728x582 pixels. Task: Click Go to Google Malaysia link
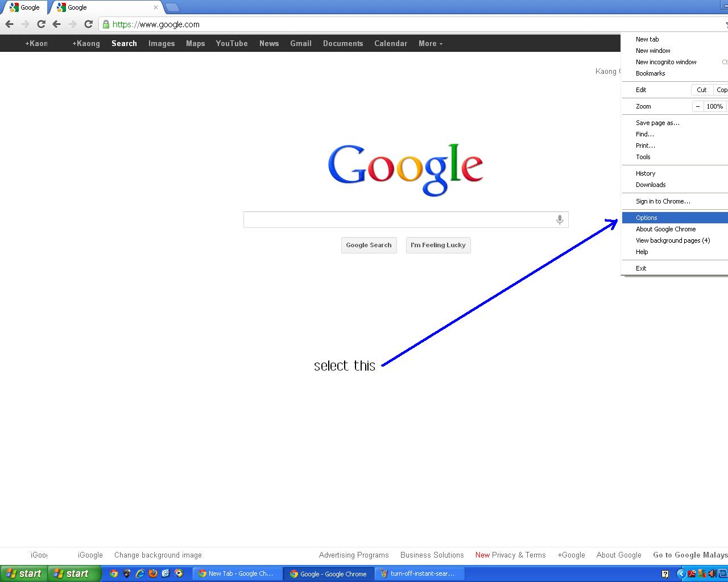pos(690,555)
